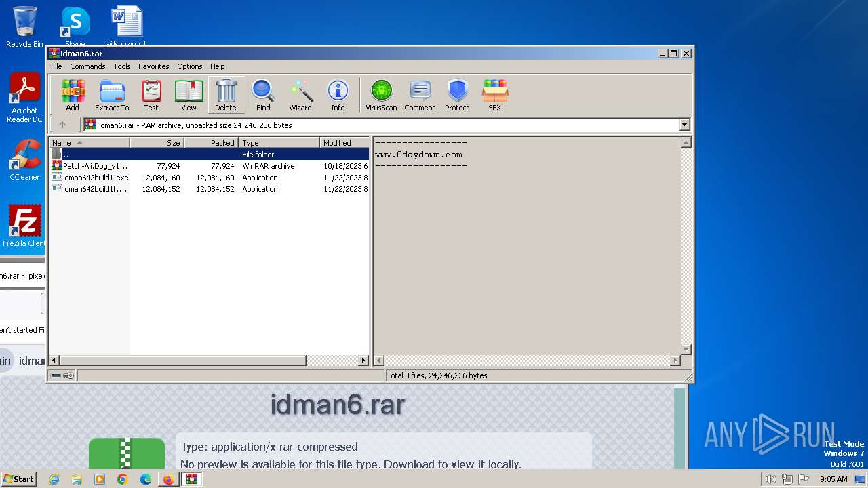
Task: Click the drive selector icon in status bar
Action: click(56, 375)
